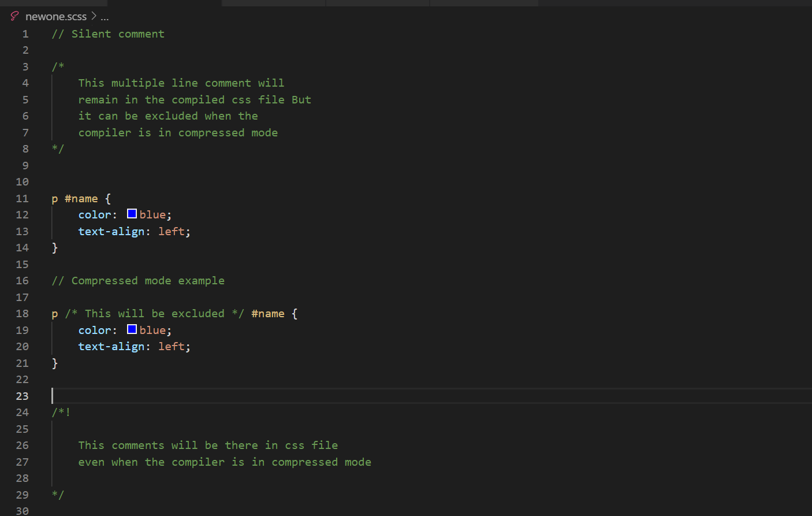Image resolution: width=812 pixels, height=516 pixels.
Task: Open the newone.scss breadcrumb item
Action: [x=56, y=17]
